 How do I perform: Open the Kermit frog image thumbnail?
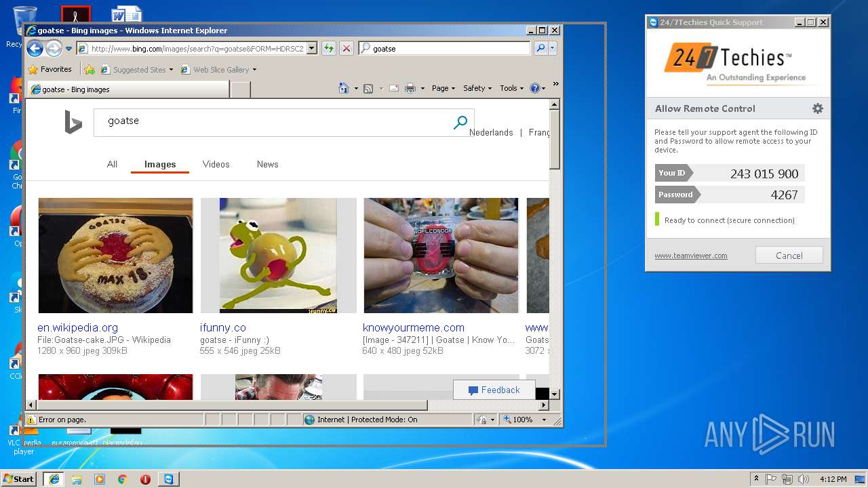tap(278, 256)
